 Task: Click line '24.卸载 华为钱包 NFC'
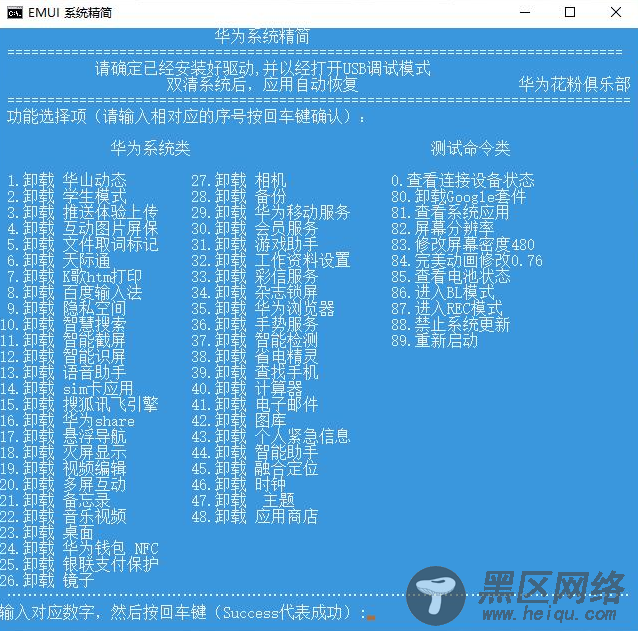(x=79, y=548)
